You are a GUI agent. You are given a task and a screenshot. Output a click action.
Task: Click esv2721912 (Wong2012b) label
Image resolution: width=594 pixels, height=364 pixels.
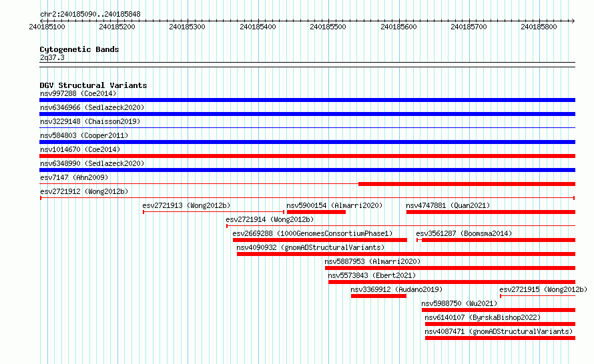[x=84, y=191]
